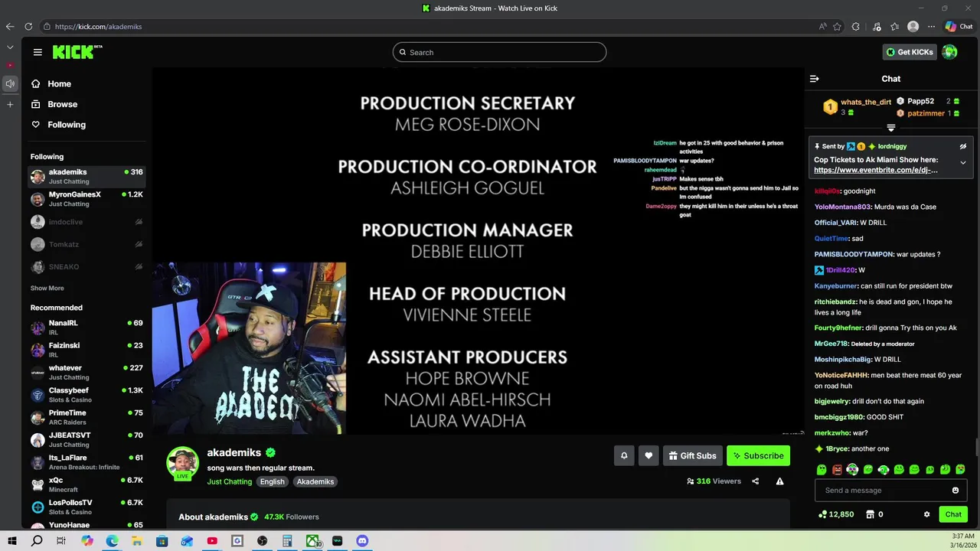Screen dimensions: 980x551
Task: Click the share icon next to the viewer count
Action: pyautogui.click(x=756, y=481)
